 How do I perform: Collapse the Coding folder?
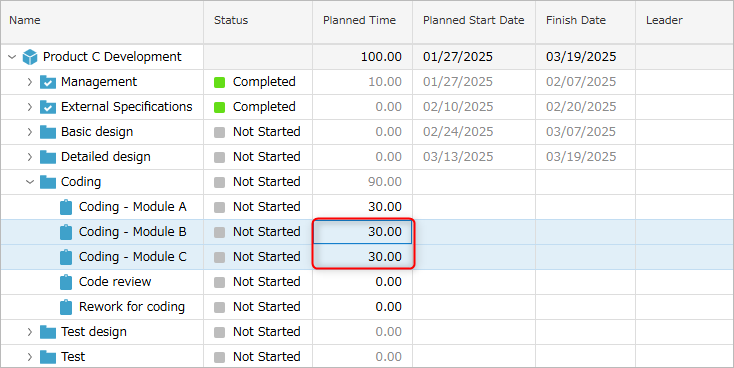[x=30, y=182]
